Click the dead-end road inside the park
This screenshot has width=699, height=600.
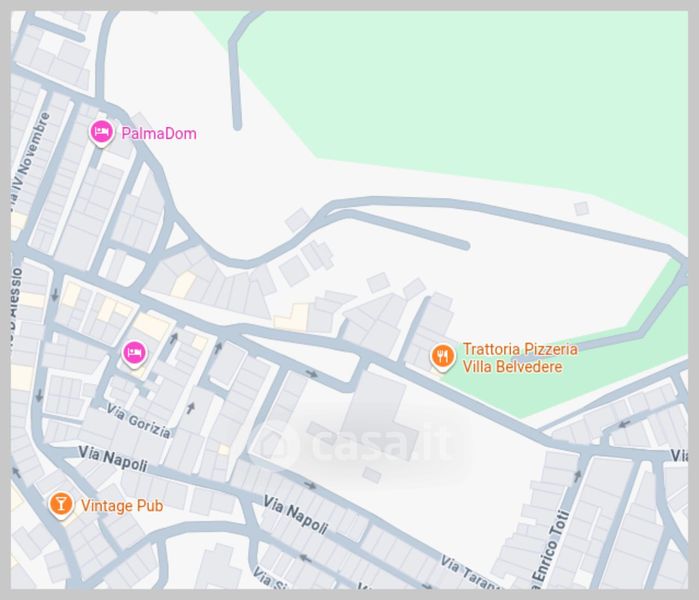(x=235, y=69)
